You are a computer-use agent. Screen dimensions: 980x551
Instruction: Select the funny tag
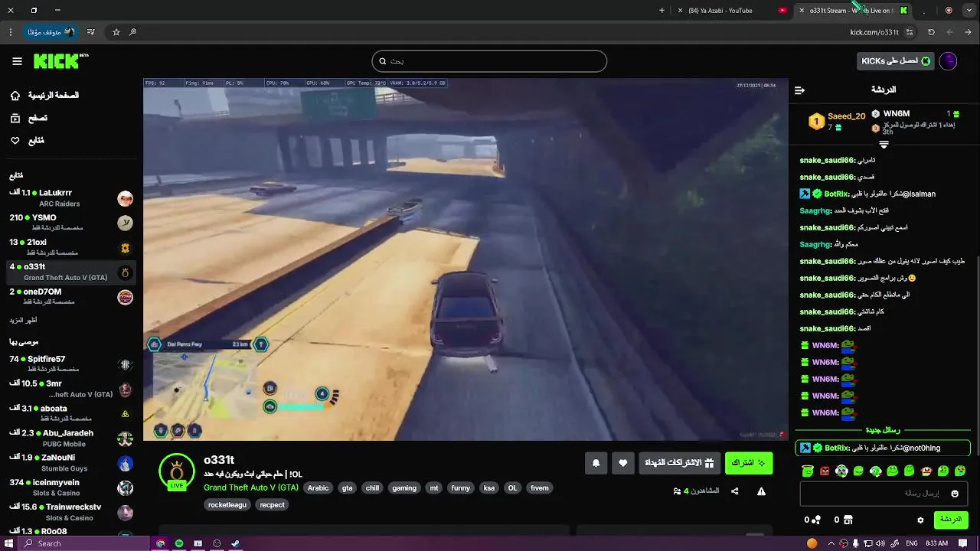pyautogui.click(x=461, y=488)
